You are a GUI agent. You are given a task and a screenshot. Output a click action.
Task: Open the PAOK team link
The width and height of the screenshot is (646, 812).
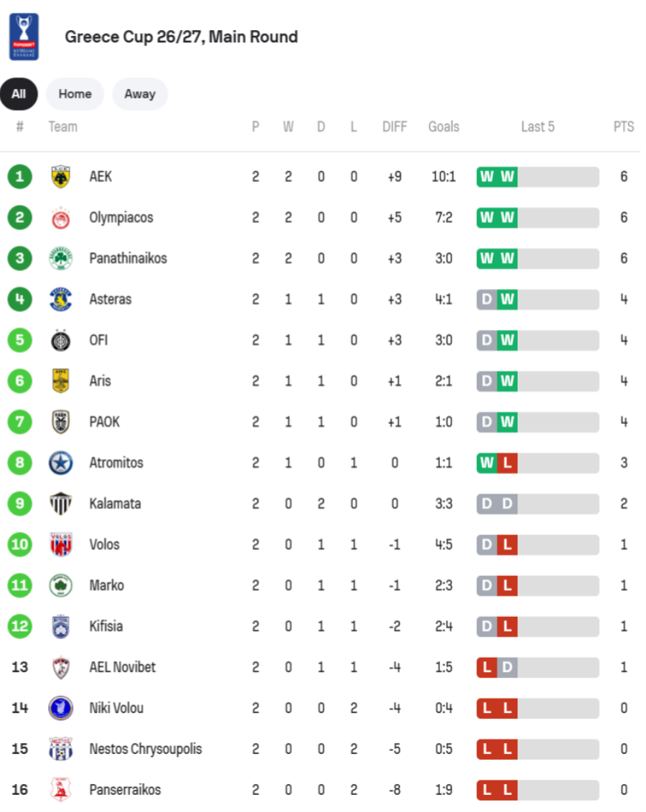(x=104, y=422)
